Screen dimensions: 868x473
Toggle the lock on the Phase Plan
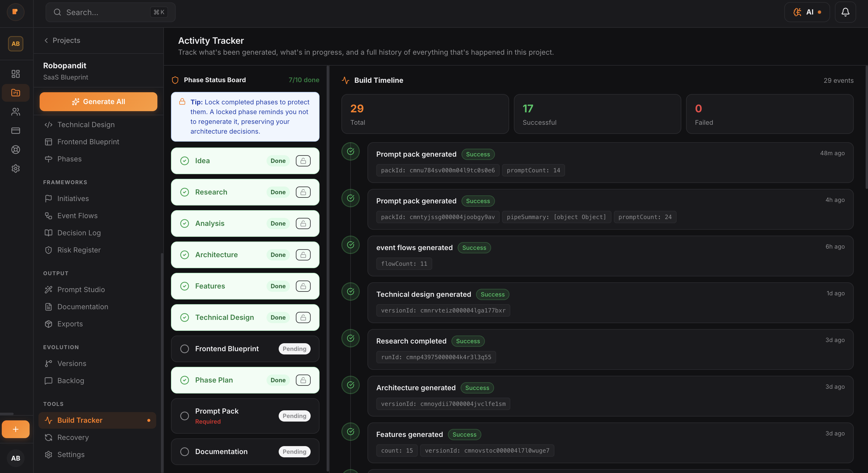303,380
